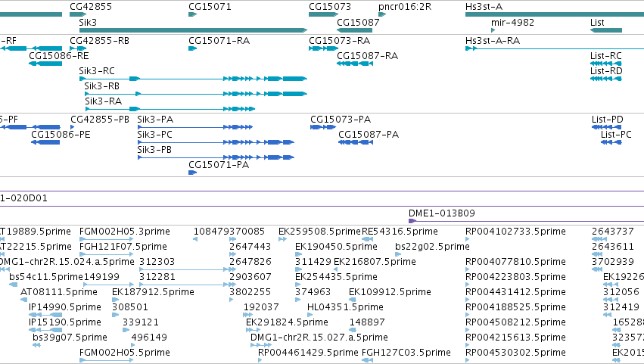644x364 pixels.
Task: Click the AT08111.5prime EST label
Action: click(59, 293)
